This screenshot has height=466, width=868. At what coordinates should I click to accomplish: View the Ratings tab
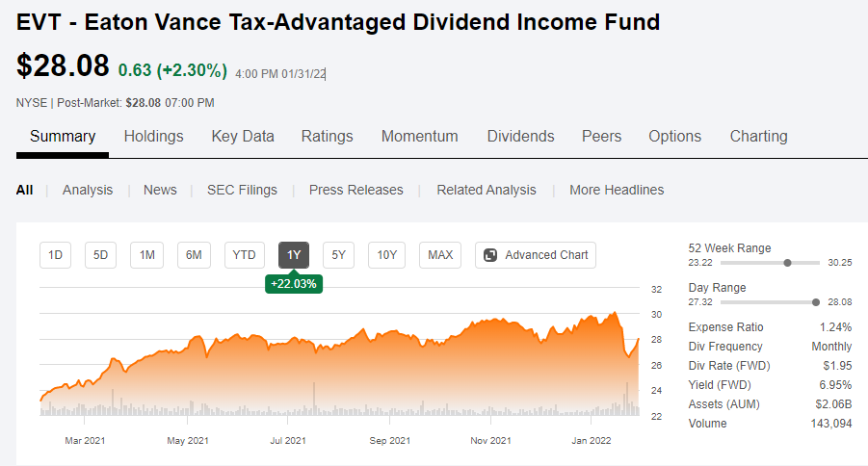327,136
